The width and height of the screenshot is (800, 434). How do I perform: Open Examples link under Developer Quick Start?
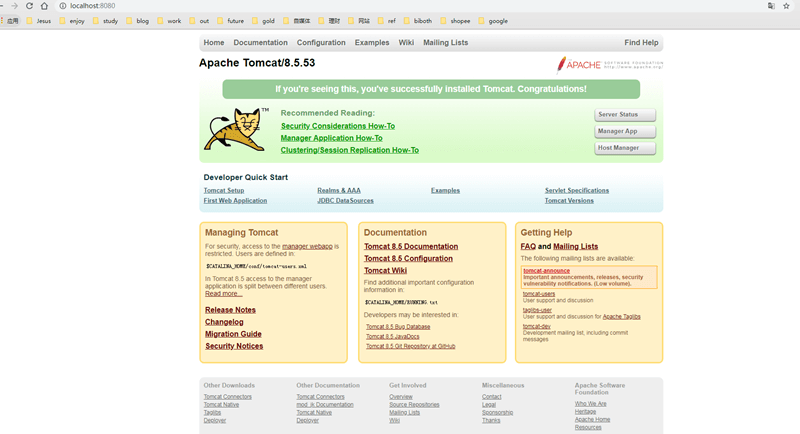[445, 190]
